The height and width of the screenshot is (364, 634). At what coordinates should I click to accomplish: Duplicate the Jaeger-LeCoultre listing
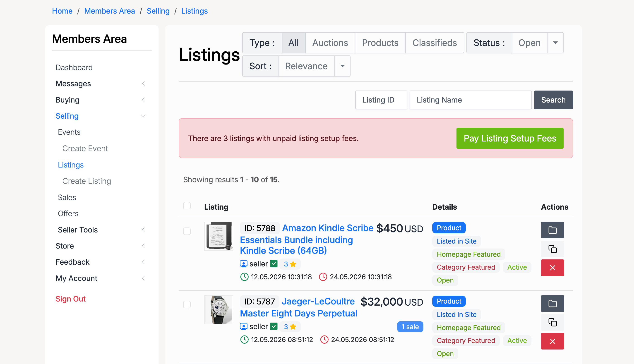pos(552,322)
